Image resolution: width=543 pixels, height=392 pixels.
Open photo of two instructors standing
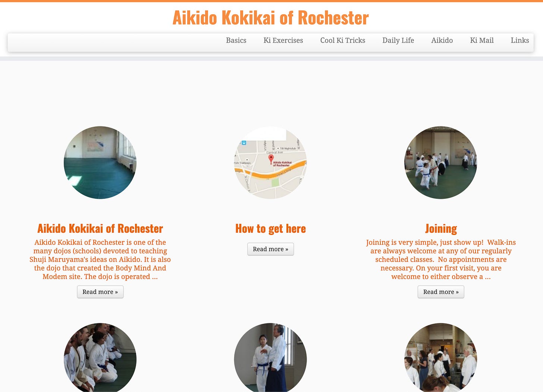coord(270,357)
